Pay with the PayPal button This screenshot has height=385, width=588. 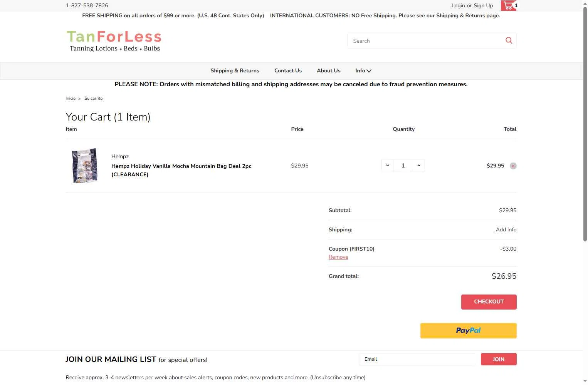[x=468, y=331]
